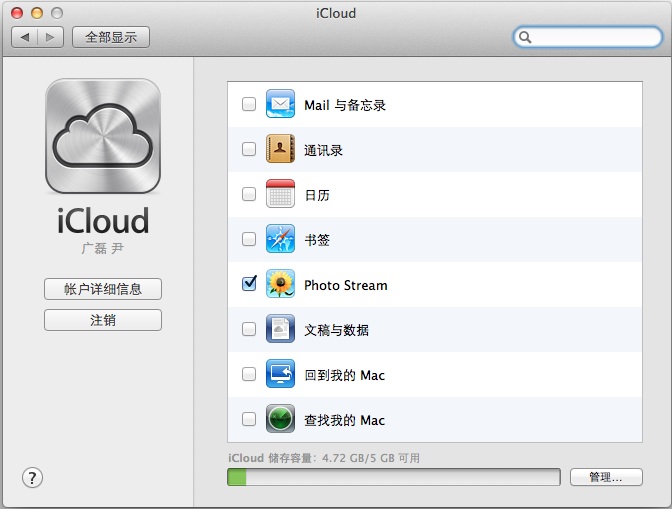Click the 书签 label text
The width and height of the screenshot is (672, 509).
(317, 240)
